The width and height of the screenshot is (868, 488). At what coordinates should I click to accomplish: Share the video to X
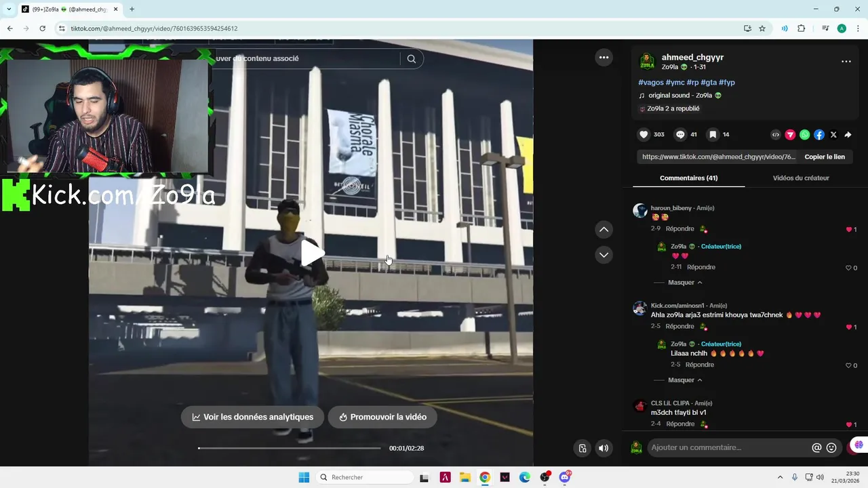click(x=833, y=135)
